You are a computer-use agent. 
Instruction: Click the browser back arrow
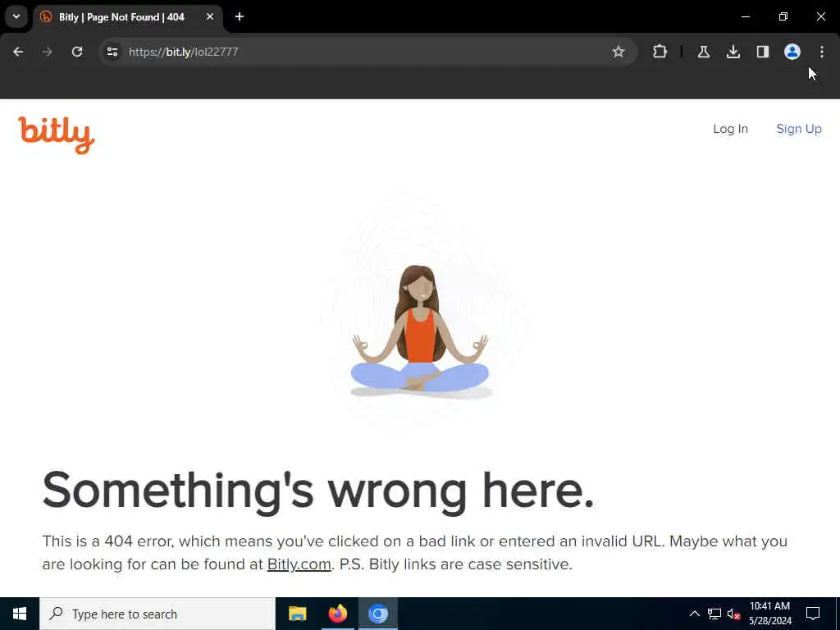point(18,52)
